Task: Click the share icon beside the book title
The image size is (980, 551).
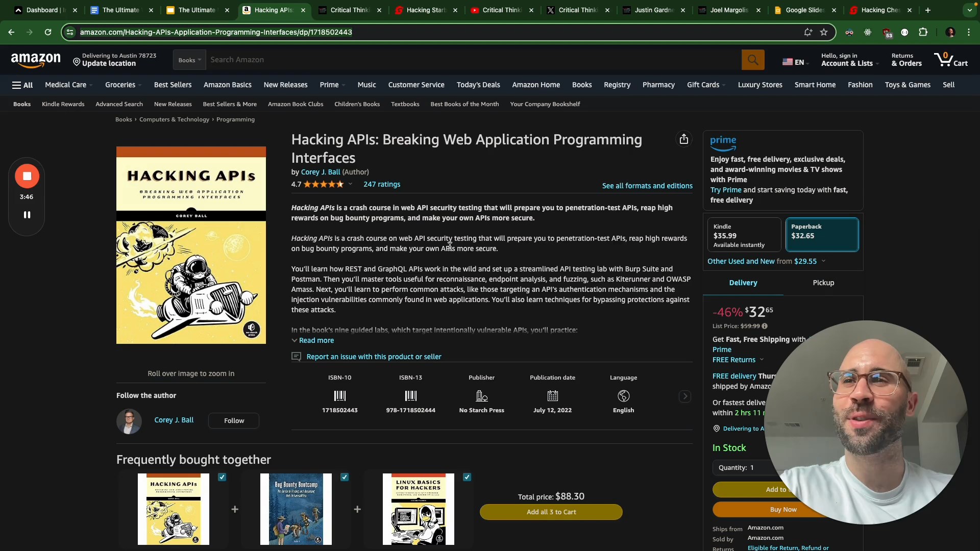Action: tap(684, 139)
